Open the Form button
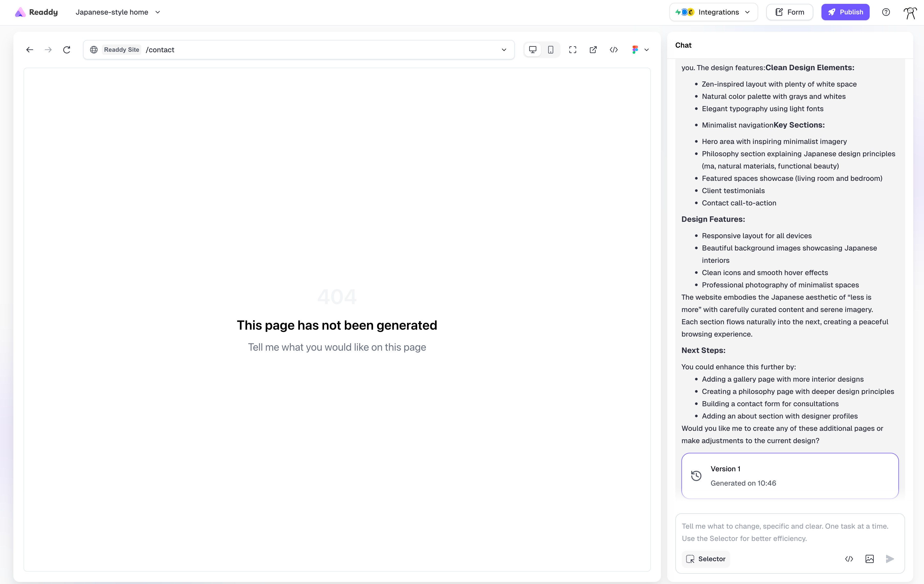This screenshot has width=924, height=584. [x=789, y=12]
